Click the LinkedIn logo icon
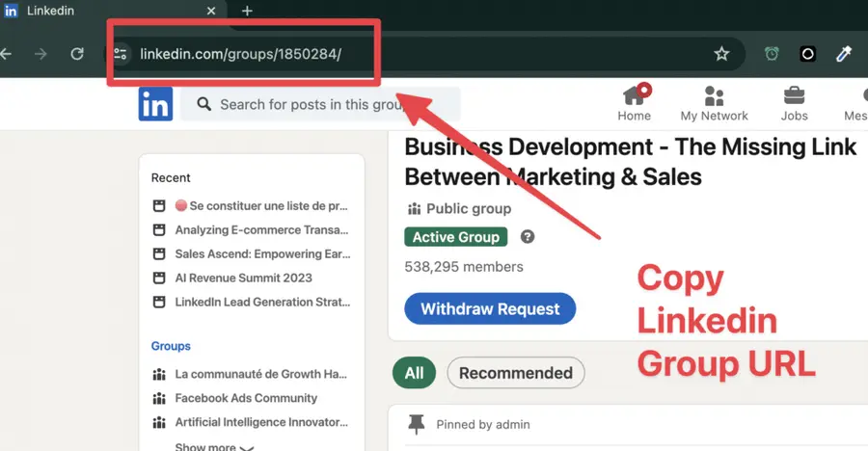 tap(155, 103)
